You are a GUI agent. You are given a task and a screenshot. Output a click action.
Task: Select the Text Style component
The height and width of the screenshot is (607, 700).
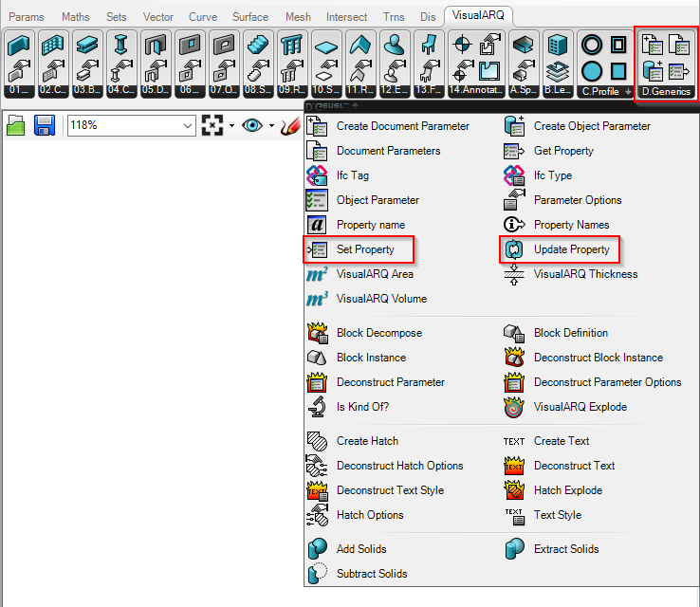pyautogui.click(x=543, y=515)
